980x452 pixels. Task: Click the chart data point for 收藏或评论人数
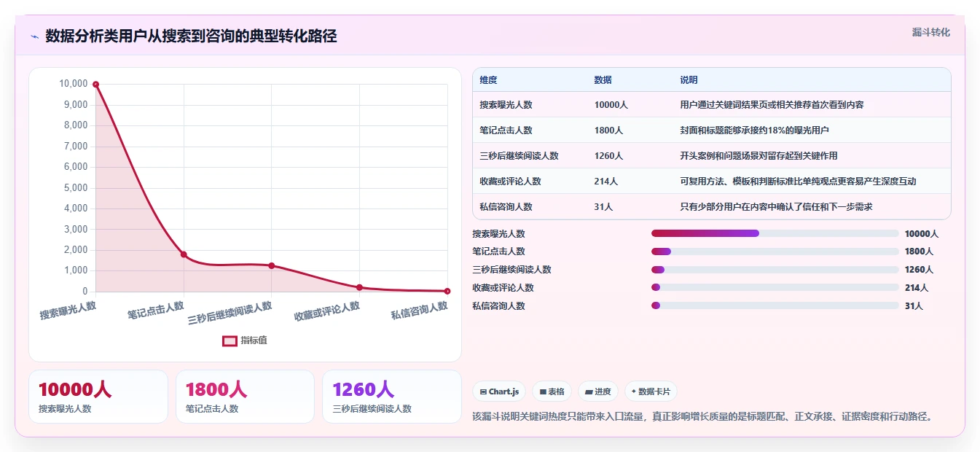(x=359, y=287)
